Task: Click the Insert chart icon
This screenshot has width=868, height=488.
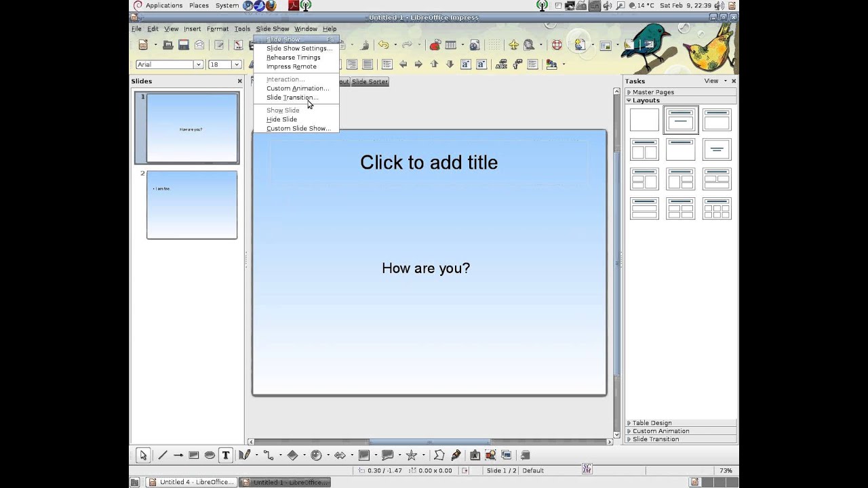Action: click(x=435, y=45)
